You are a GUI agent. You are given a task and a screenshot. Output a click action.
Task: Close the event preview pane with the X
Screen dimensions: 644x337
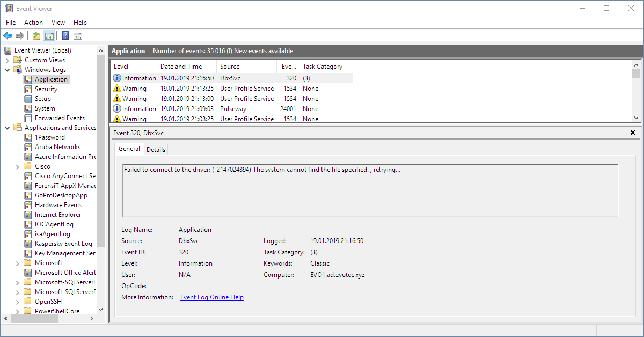coord(633,132)
